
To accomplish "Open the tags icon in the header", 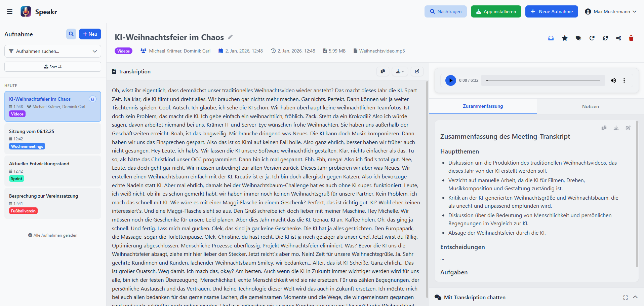I will 578,38.
